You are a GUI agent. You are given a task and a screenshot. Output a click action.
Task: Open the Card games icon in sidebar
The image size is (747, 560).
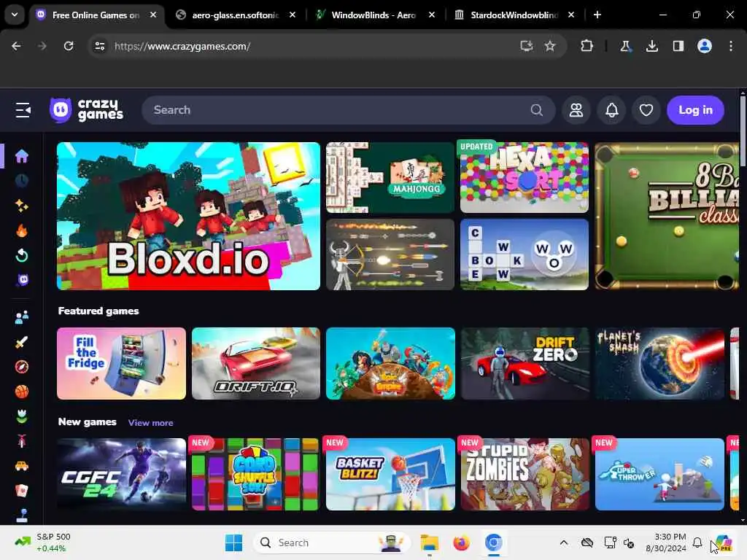[x=21, y=491]
